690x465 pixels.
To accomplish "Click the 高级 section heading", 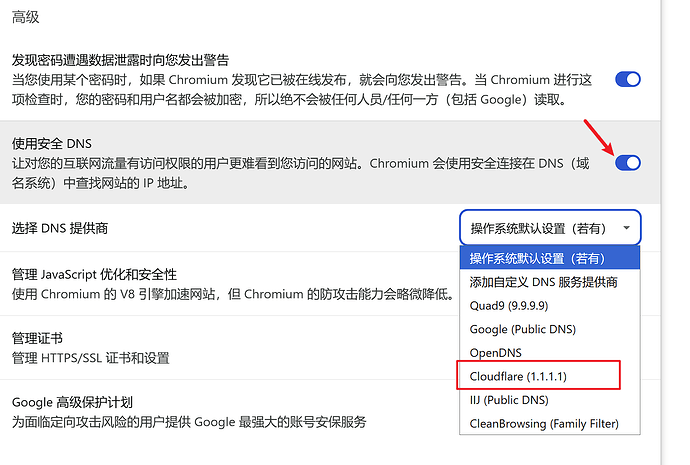I will click(26, 17).
